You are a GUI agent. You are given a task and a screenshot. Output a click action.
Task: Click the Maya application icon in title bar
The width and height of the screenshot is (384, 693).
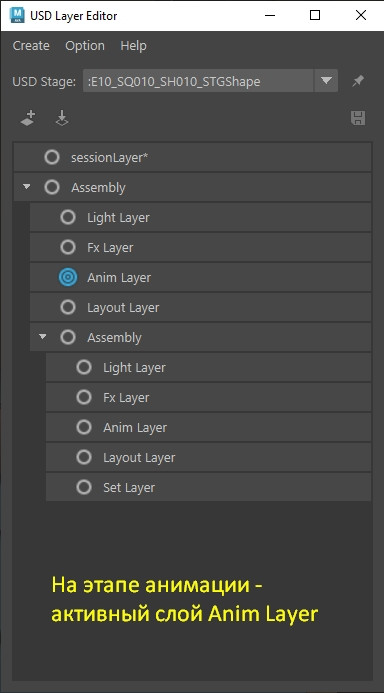pyautogui.click(x=17, y=15)
